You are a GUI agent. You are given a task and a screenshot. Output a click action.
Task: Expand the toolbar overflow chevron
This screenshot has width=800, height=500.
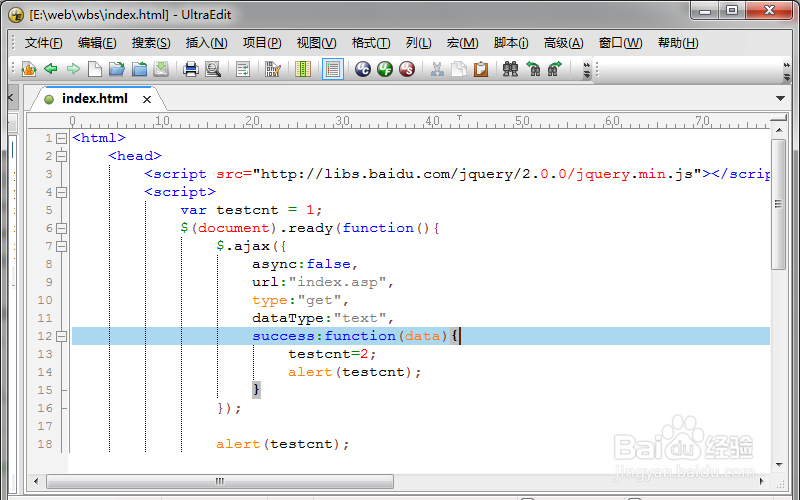tap(587, 70)
